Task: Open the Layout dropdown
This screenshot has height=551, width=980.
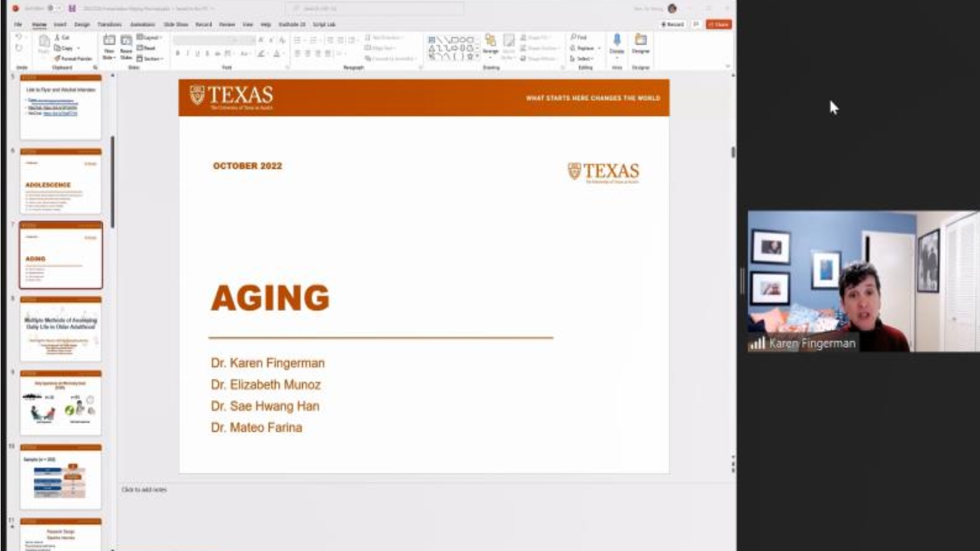Action: (x=148, y=38)
